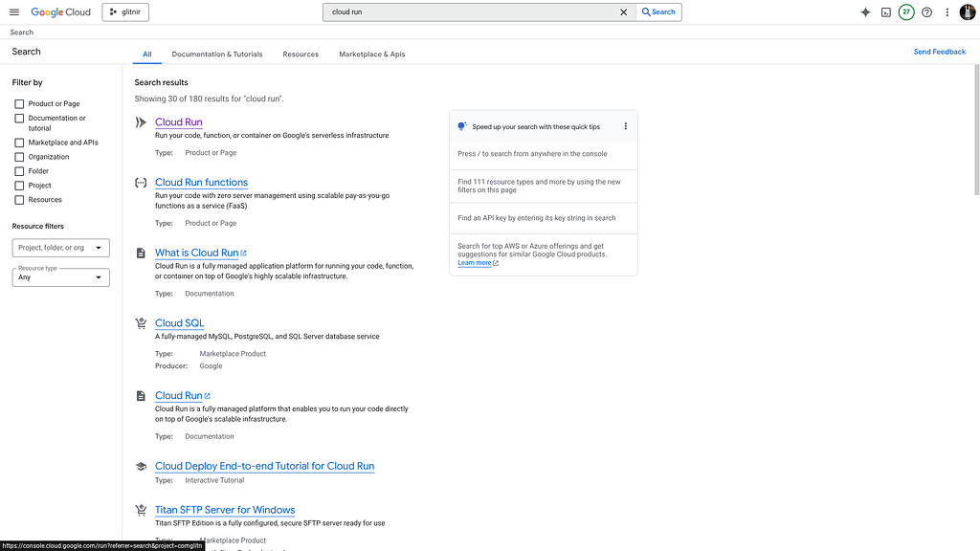Screen dimensions: 980x551
Task: Click the page vertical scrollbar
Action: (976, 129)
